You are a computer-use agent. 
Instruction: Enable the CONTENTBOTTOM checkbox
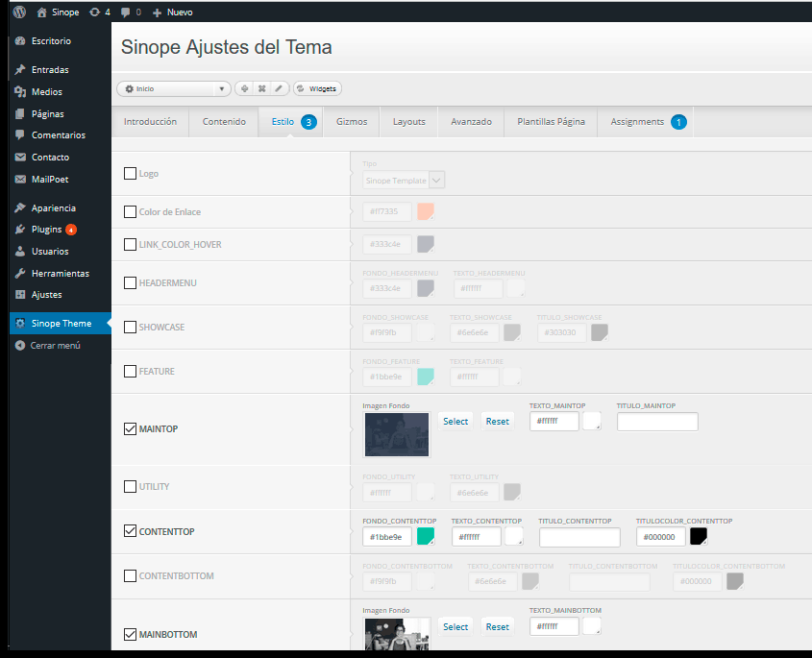coord(130,575)
